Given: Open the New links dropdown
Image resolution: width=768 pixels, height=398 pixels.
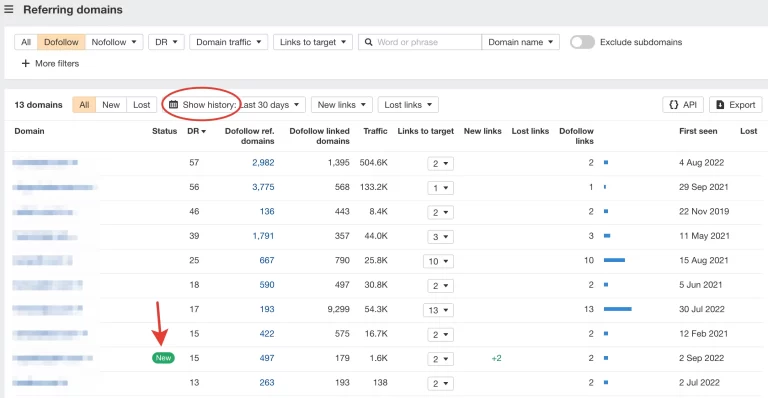Looking at the screenshot, I should click(341, 105).
